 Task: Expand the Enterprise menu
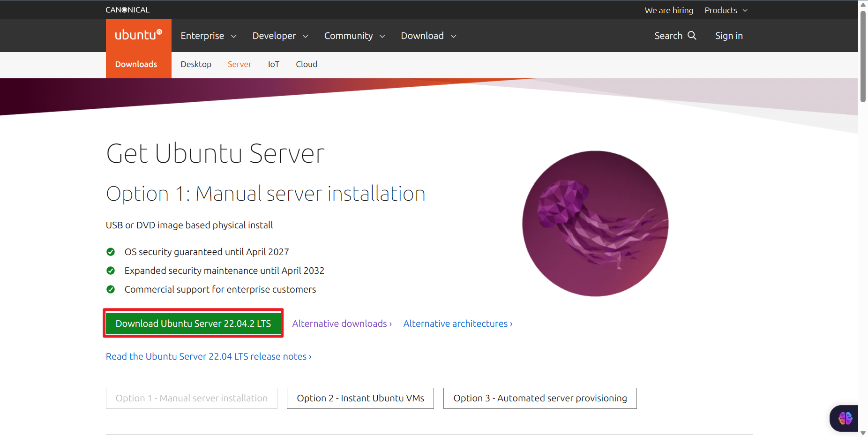tap(209, 36)
